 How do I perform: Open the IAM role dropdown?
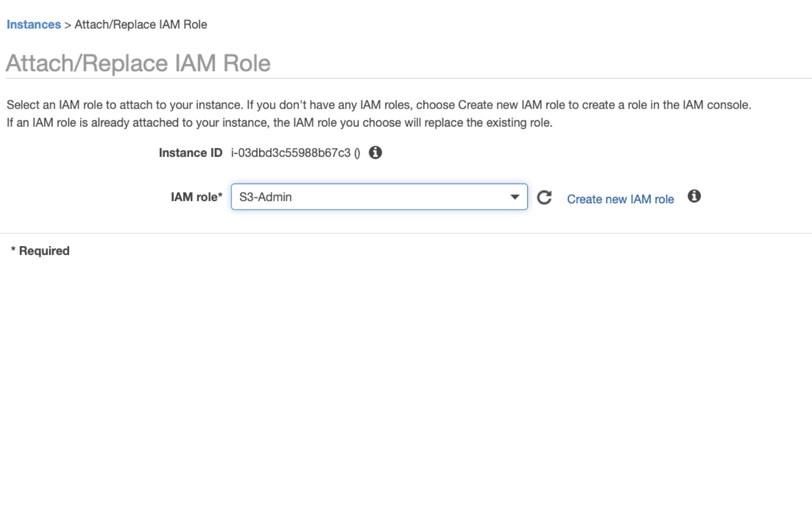[x=379, y=197]
